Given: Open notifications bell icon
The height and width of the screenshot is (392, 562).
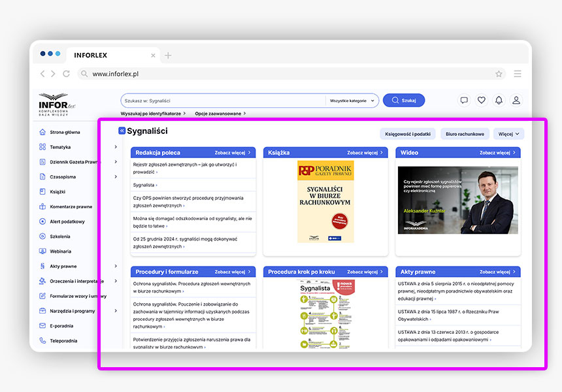Looking at the screenshot, I should (x=499, y=101).
